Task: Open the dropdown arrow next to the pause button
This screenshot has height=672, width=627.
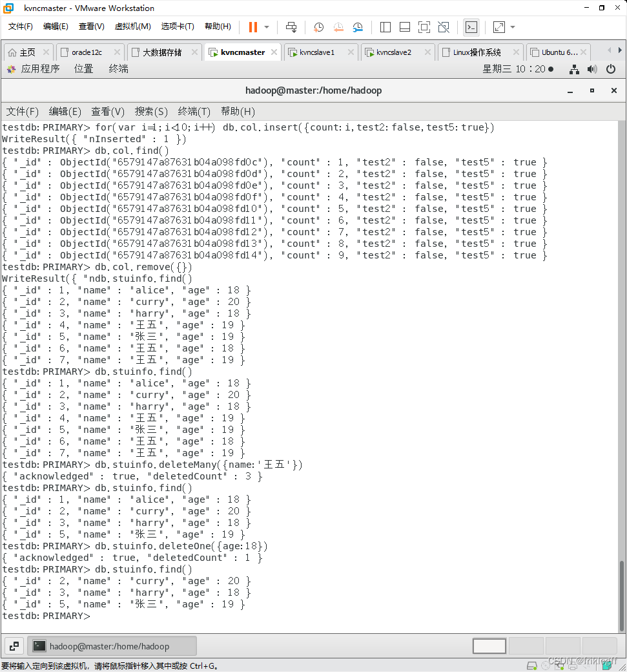Action: click(266, 27)
